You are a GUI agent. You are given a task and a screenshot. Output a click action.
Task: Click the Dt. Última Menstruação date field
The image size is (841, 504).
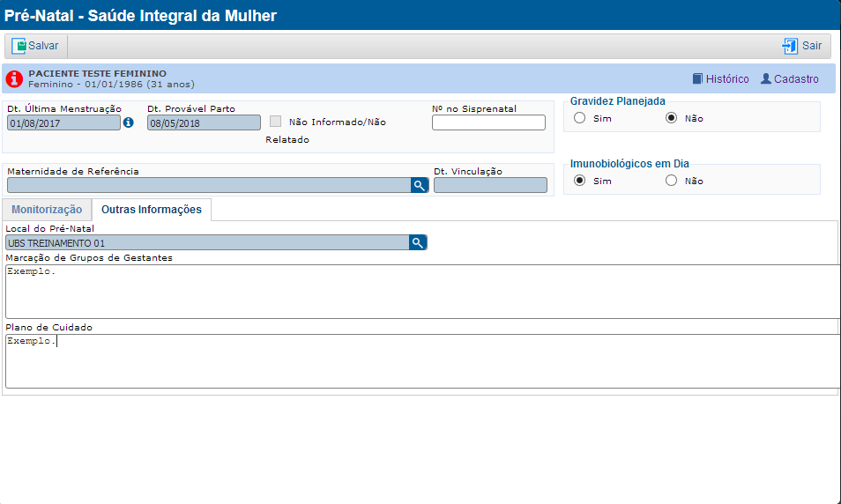[63, 122]
